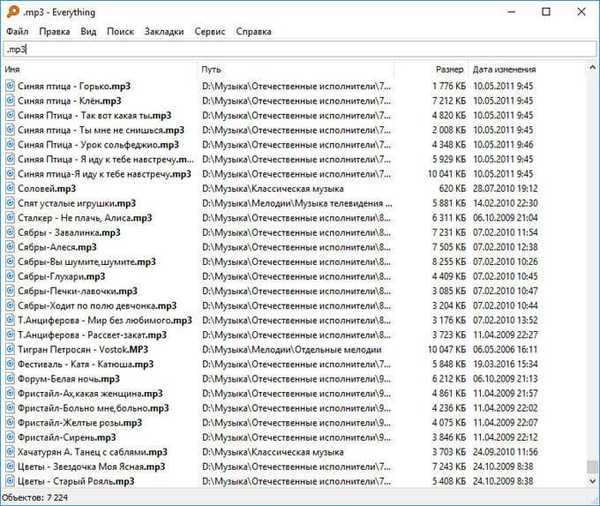Click path D:\Музыка\Мелодии\Музыка телевидения

pos(297,203)
